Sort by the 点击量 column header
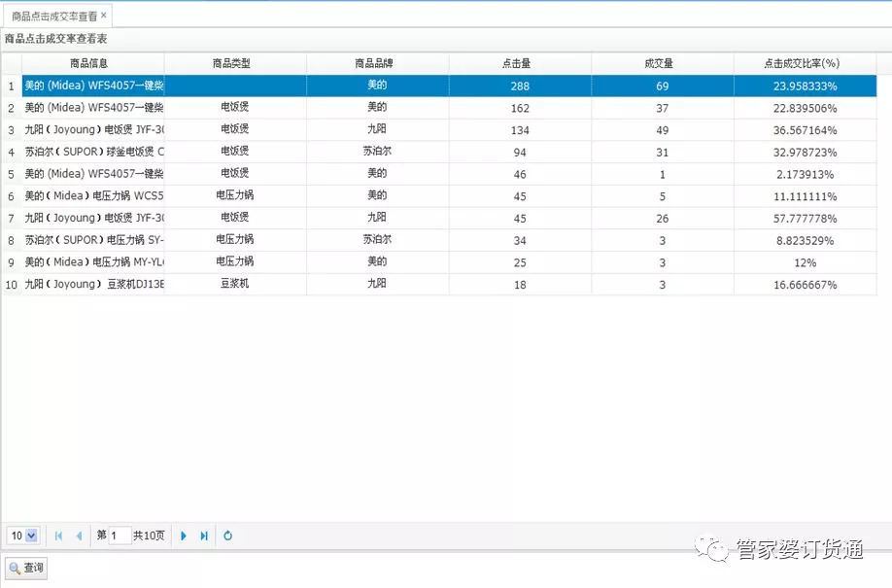892x588 pixels. click(520, 63)
